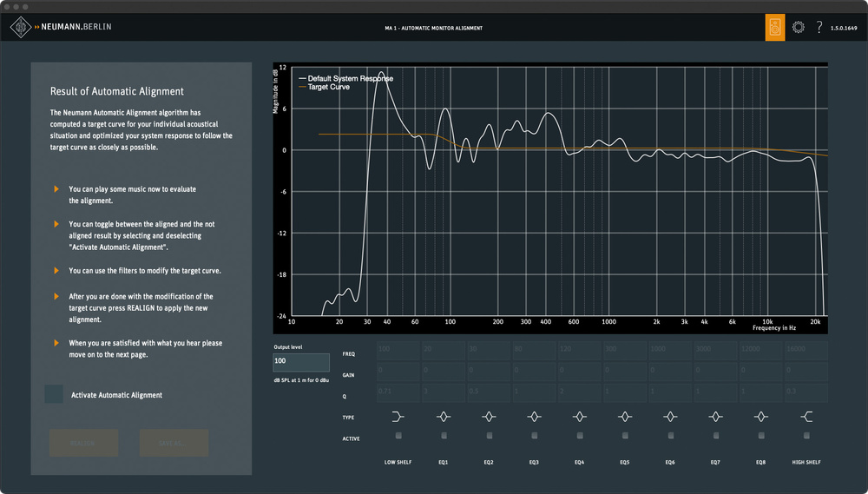Image resolution: width=868 pixels, height=494 pixels.
Task: Toggle the Low Shelf active checkbox
Action: 398,436
